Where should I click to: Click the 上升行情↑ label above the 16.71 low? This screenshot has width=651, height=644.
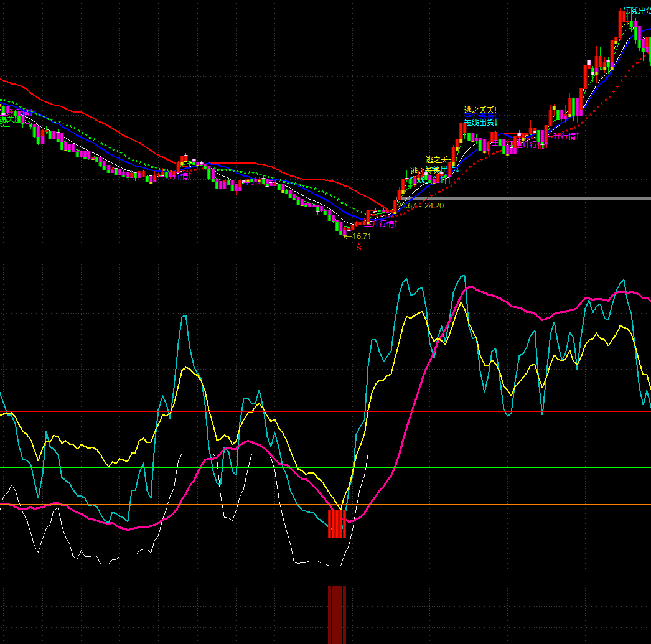coord(381,224)
